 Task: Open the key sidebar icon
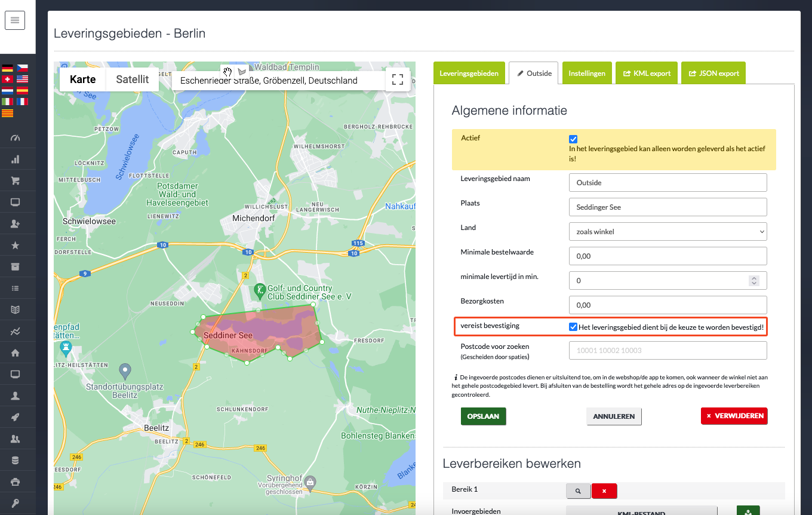pyautogui.click(x=16, y=504)
